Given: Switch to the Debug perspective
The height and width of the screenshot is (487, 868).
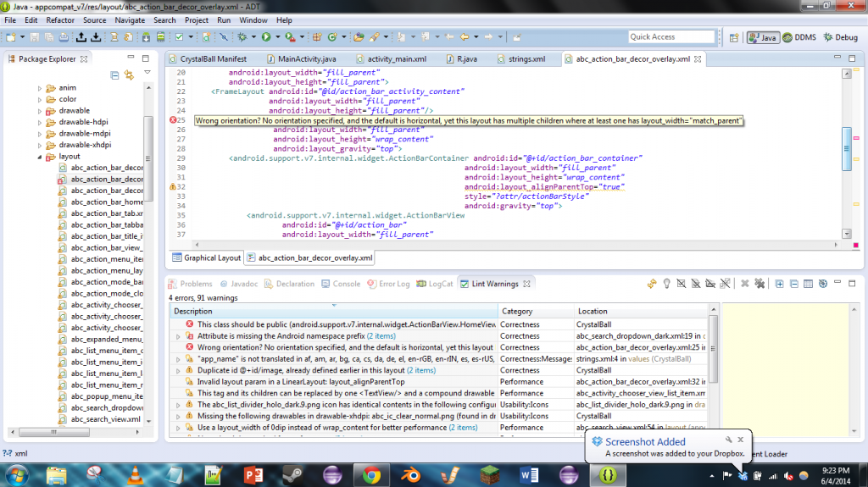Looking at the screenshot, I should (x=840, y=37).
